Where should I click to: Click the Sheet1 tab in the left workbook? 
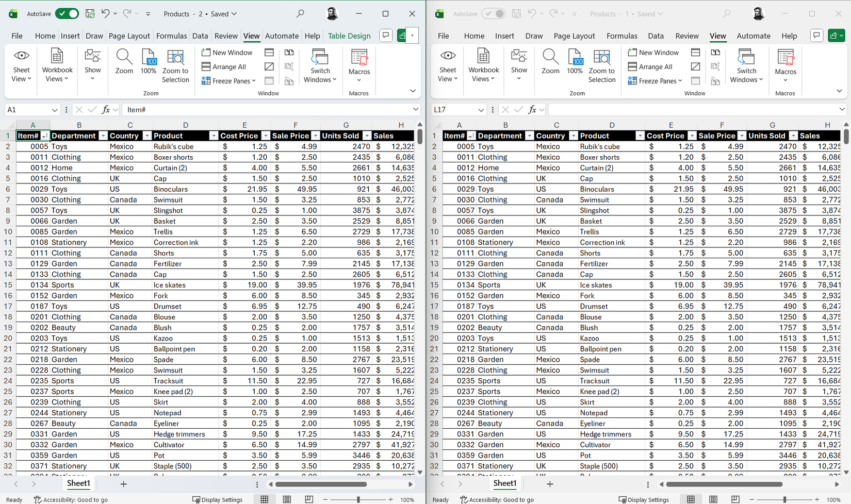78,483
